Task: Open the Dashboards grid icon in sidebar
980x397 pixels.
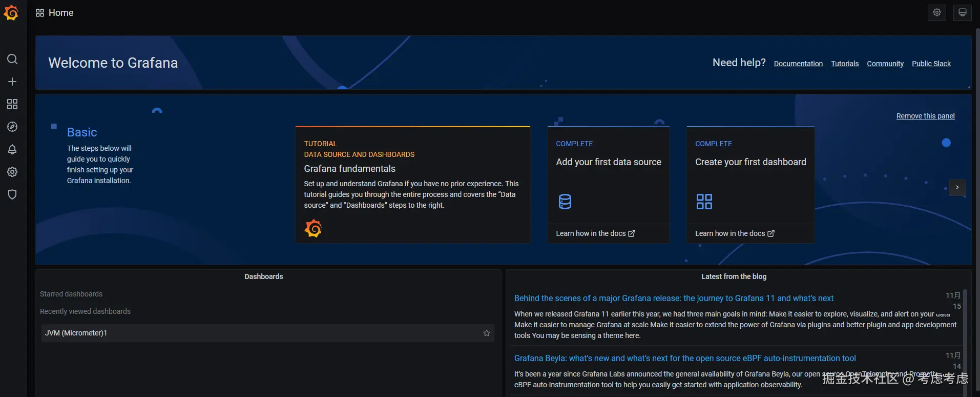Action: 12,104
